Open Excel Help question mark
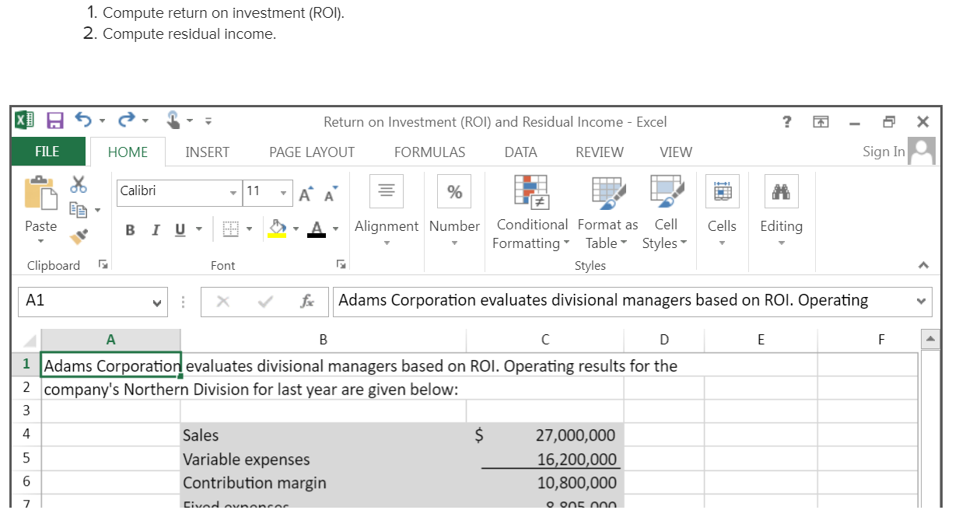Screen dimensions: 980x510 [787, 122]
